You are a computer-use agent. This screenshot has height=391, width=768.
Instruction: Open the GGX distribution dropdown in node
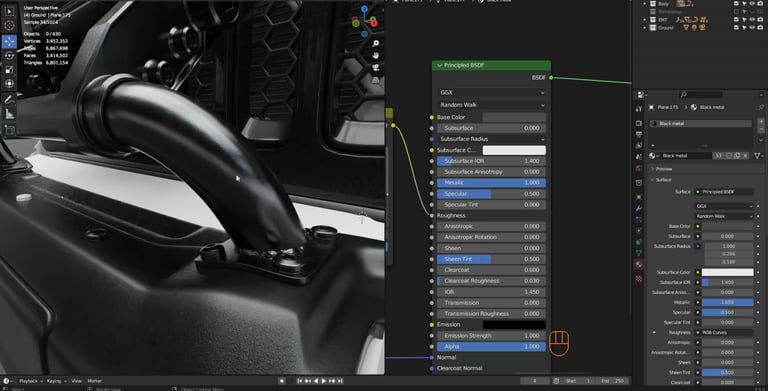(491, 93)
